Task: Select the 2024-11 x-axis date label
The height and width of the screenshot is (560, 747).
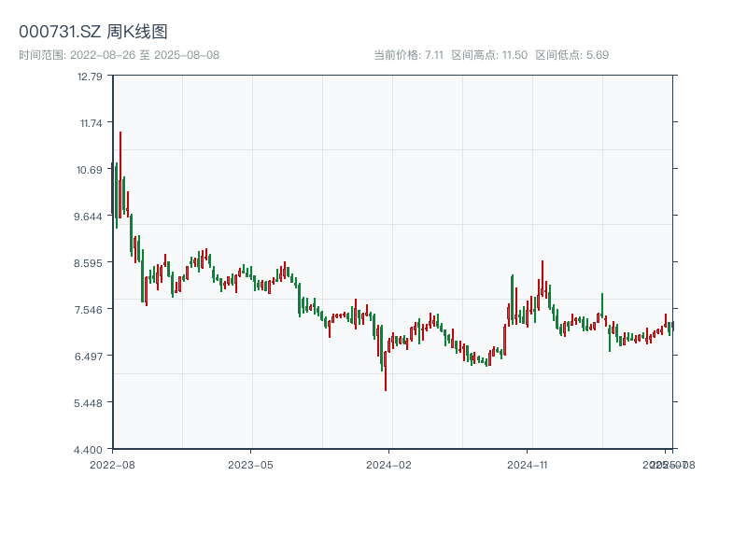Action: 528,464
